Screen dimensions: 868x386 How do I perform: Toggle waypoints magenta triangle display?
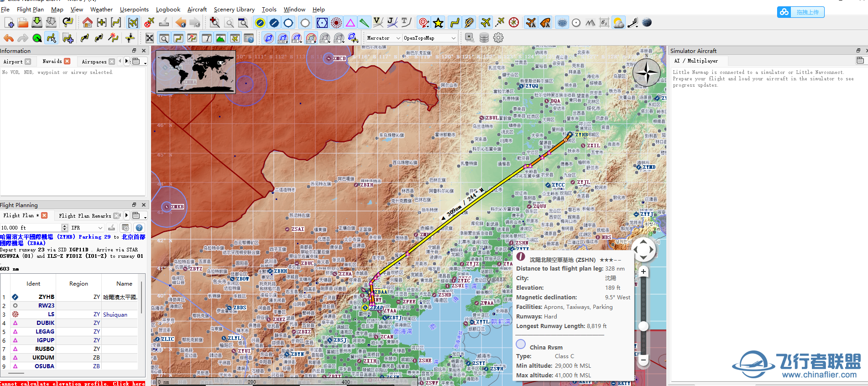(x=350, y=22)
